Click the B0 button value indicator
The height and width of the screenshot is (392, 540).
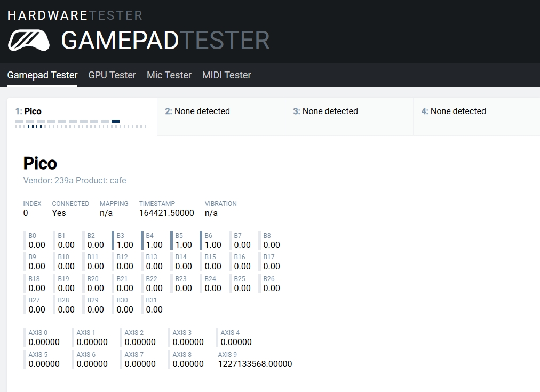point(36,241)
